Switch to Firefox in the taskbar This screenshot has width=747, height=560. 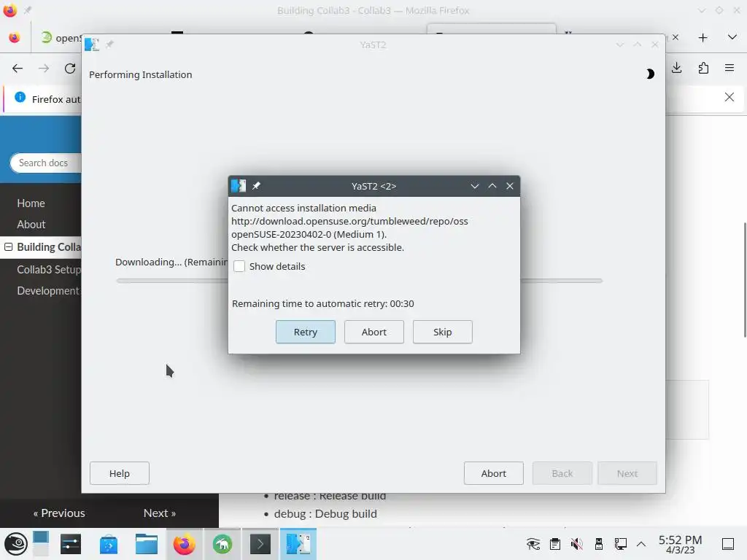(185, 544)
